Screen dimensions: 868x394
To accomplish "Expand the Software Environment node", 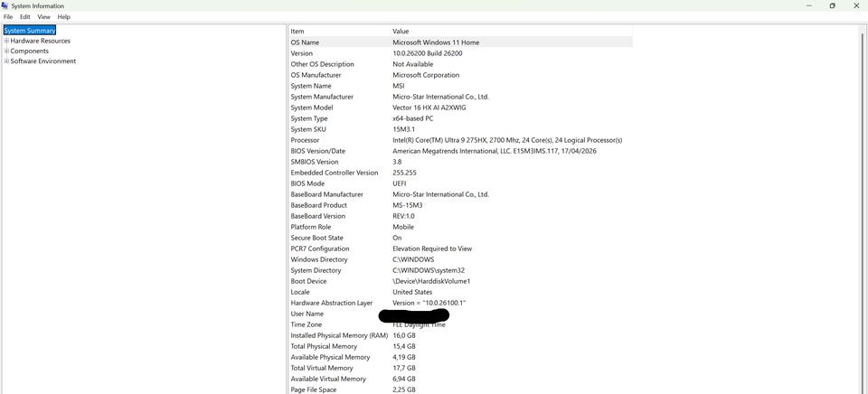I will coord(6,61).
